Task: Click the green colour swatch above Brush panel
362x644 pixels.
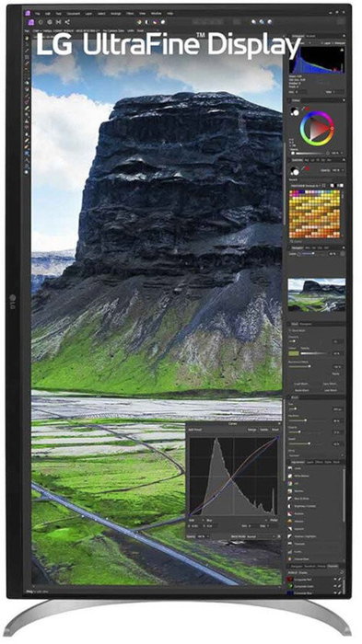Action: point(294,352)
